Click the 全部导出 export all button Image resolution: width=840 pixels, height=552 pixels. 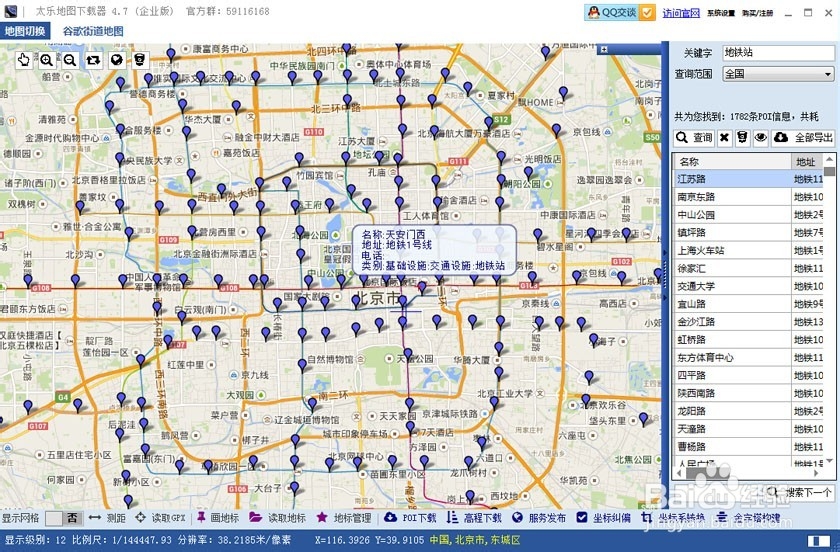[803, 138]
